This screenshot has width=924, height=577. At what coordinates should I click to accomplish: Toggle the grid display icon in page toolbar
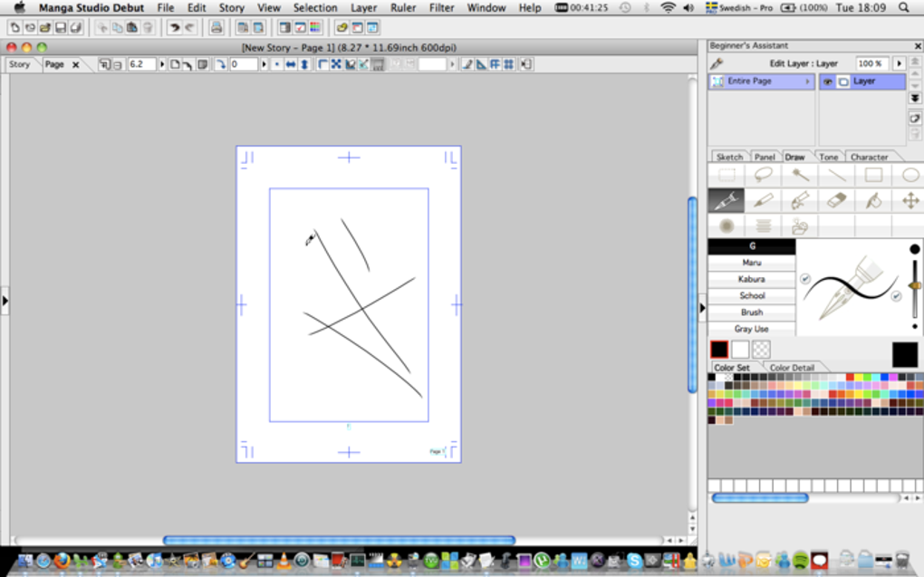[x=508, y=64]
